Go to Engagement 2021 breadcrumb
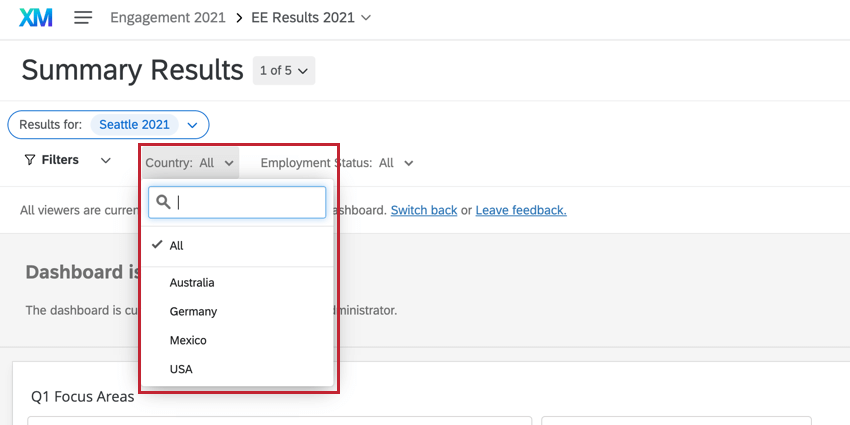The width and height of the screenshot is (850, 425). coord(168,17)
